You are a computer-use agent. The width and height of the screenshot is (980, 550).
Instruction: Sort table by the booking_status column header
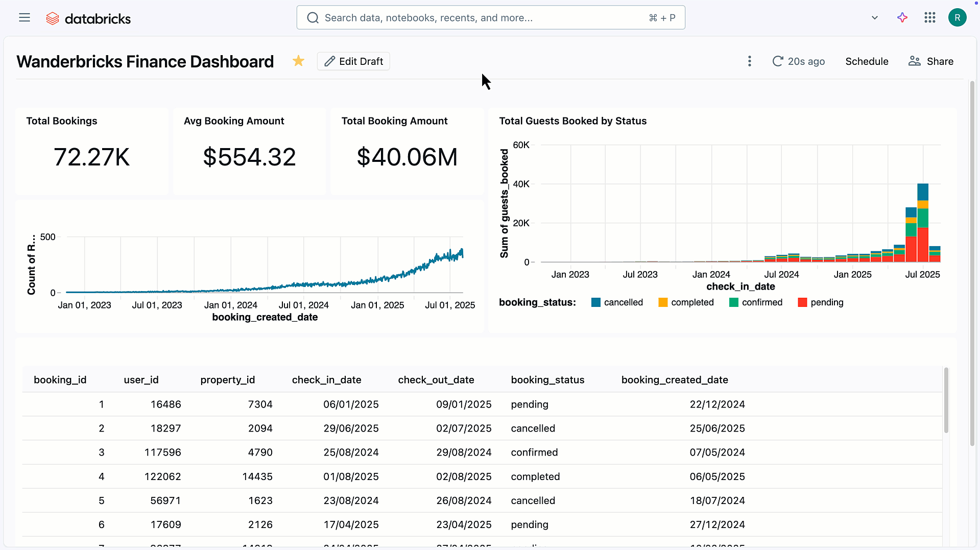coord(547,379)
